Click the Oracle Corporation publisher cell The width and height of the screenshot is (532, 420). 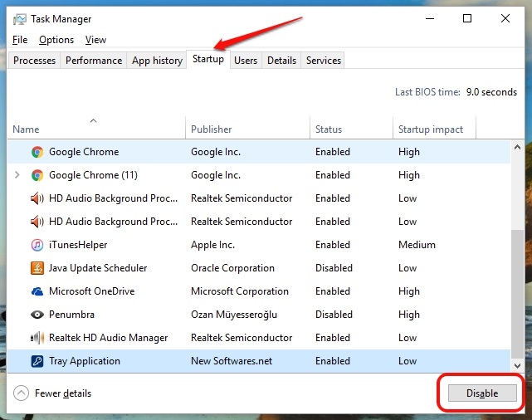pos(232,268)
